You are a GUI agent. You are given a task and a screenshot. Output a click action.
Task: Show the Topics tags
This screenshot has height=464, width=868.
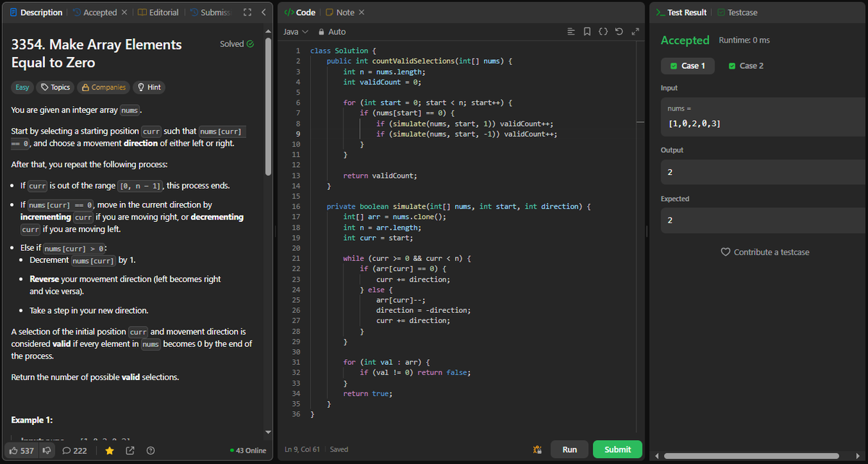coord(55,87)
